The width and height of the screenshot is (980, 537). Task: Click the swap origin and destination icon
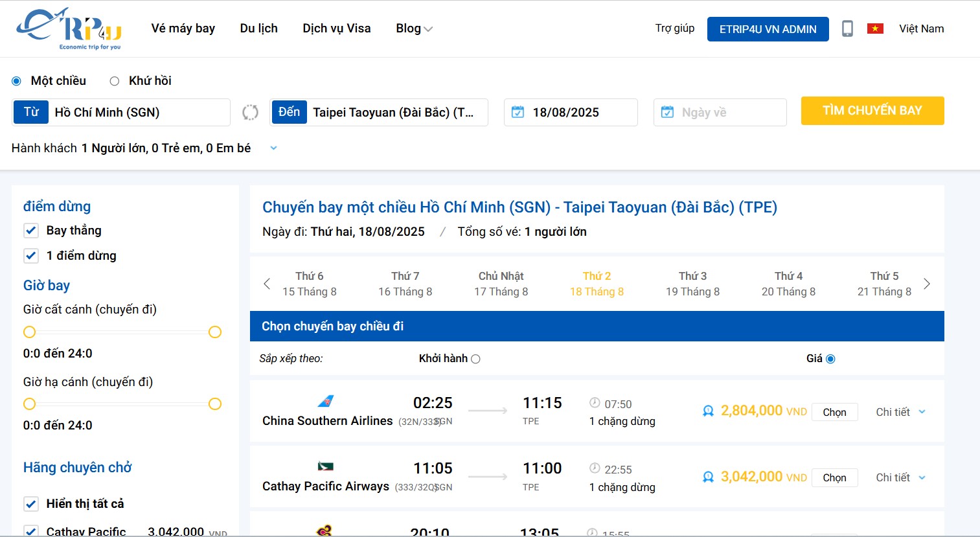250,112
